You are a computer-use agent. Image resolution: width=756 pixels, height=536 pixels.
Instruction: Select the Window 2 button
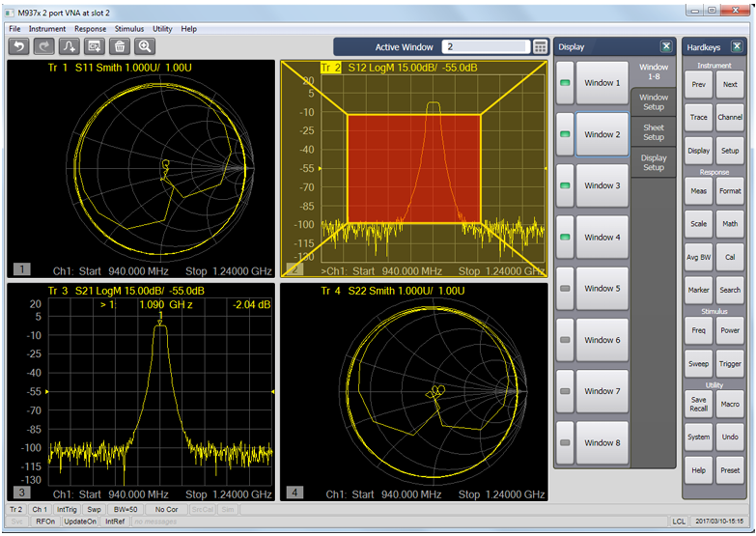pyautogui.click(x=602, y=134)
